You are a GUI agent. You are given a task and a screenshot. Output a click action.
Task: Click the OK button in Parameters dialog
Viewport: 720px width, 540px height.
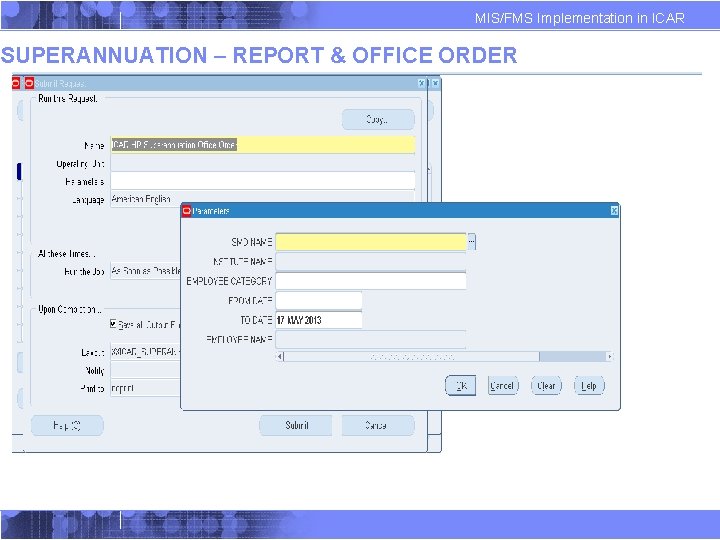tap(460, 386)
